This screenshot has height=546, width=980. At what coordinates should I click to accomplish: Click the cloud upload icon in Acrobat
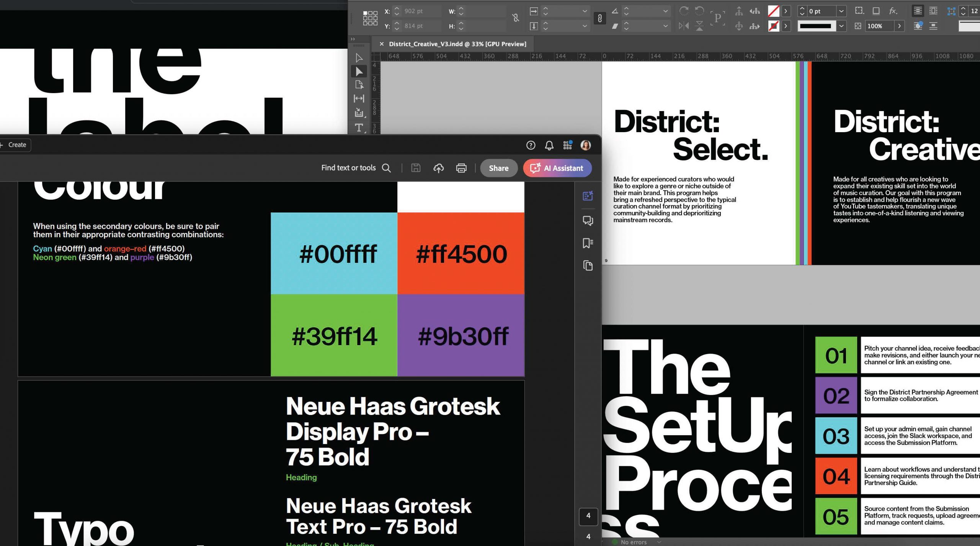438,168
